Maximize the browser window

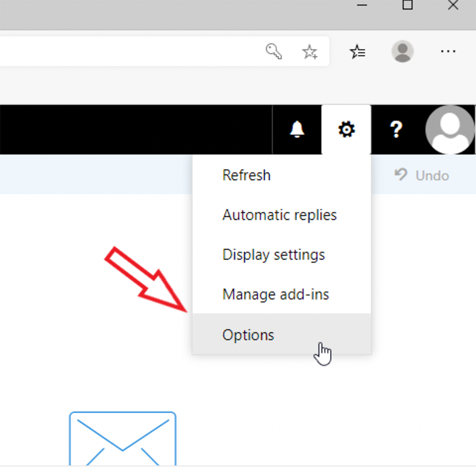[x=407, y=6]
